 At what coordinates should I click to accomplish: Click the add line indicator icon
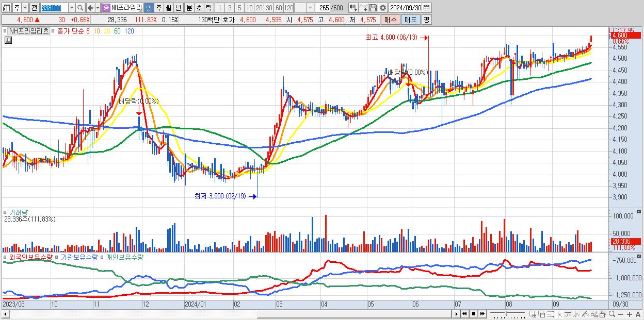coord(363,8)
